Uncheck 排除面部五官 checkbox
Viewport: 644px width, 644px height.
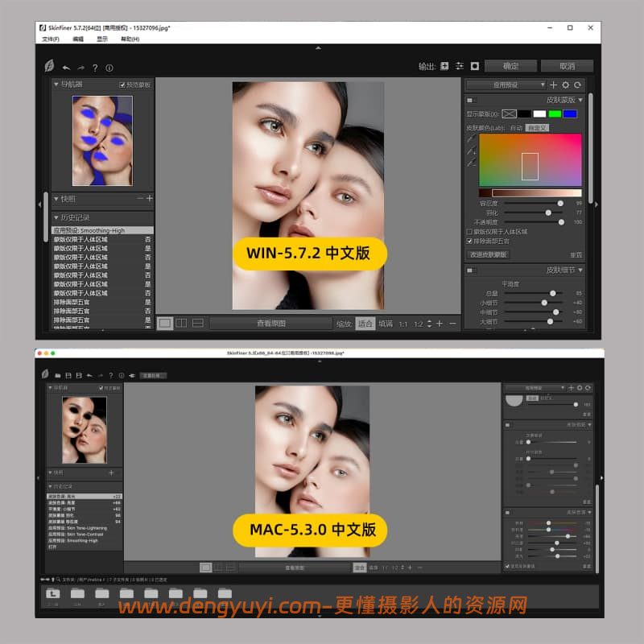coord(469,241)
